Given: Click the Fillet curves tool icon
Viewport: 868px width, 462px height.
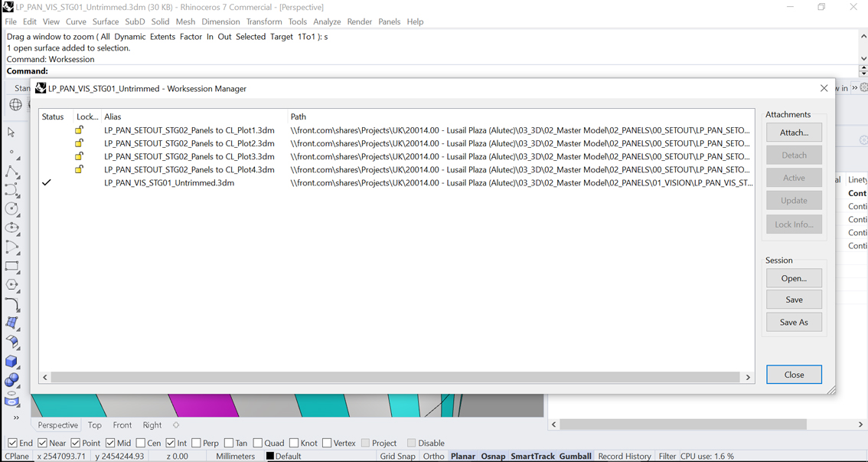Looking at the screenshot, I should pos(12,304).
